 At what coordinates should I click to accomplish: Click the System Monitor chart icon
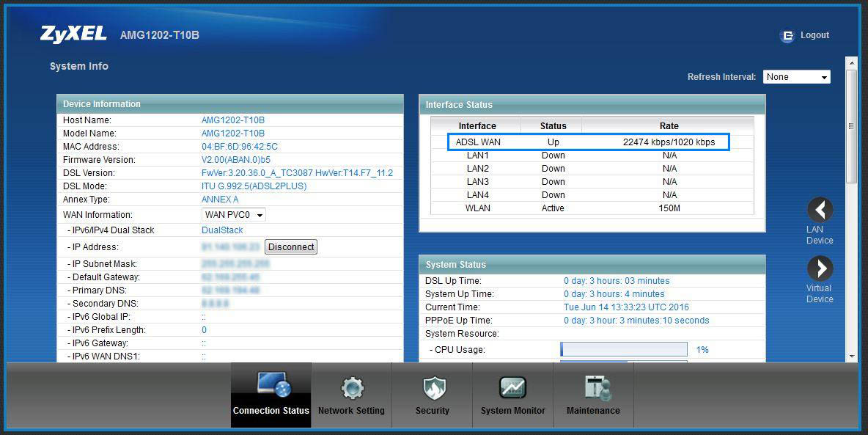pos(512,388)
